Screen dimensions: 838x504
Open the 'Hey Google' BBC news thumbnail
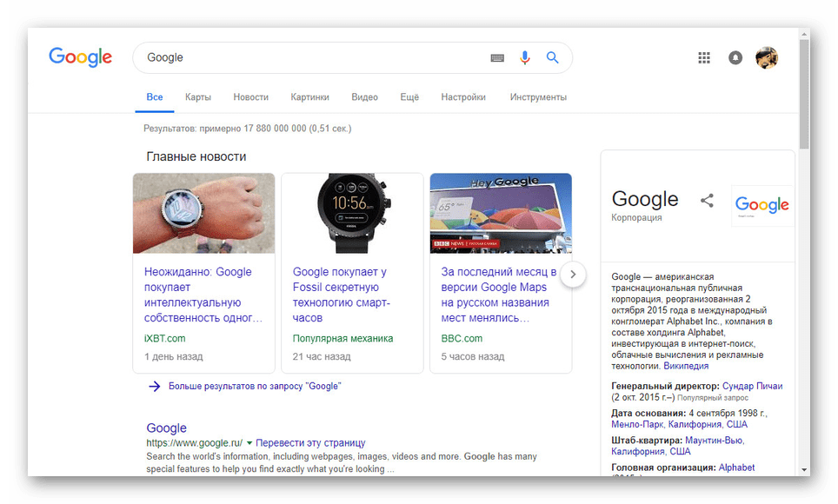pos(501,213)
